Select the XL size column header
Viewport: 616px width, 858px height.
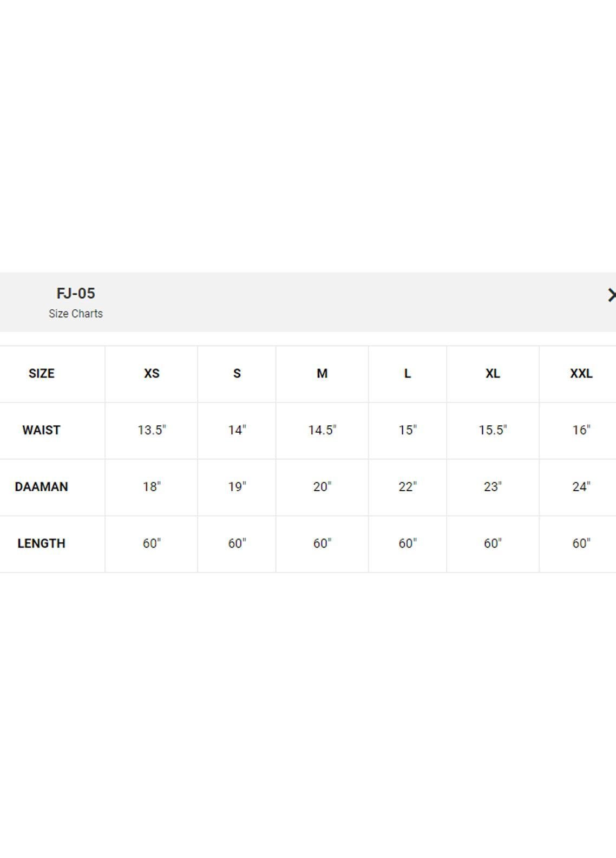493,374
